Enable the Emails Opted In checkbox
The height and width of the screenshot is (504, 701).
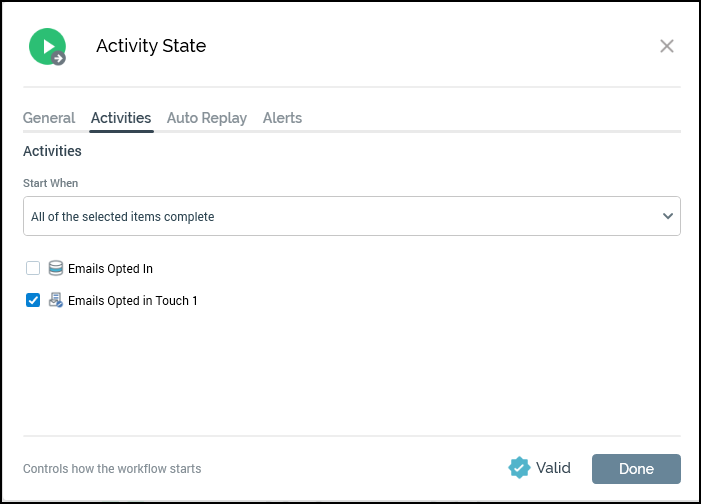tap(33, 268)
